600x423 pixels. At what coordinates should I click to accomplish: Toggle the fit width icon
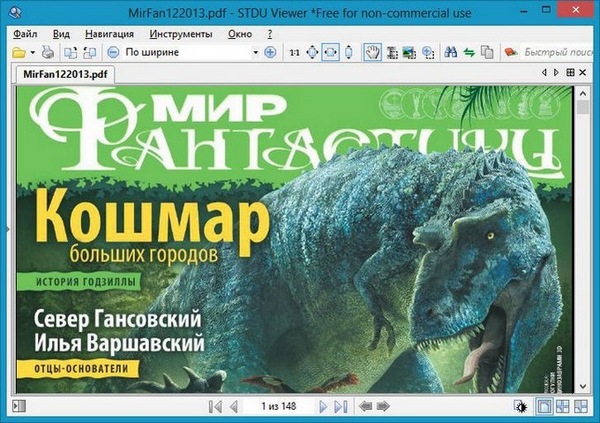click(330, 52)
